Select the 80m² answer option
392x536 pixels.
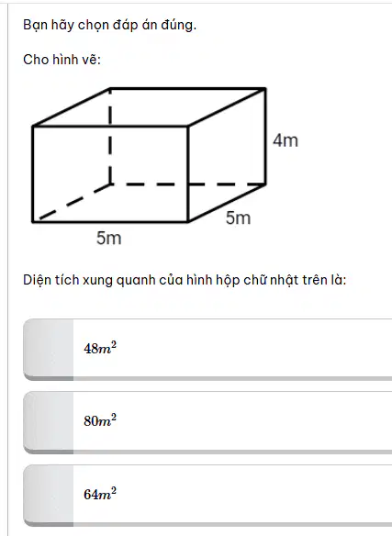(x=207, y=422)
